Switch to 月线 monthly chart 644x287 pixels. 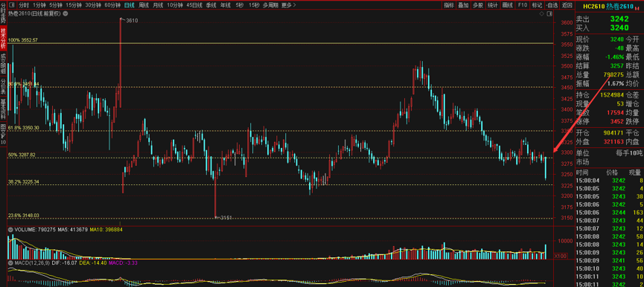[158, 5]
